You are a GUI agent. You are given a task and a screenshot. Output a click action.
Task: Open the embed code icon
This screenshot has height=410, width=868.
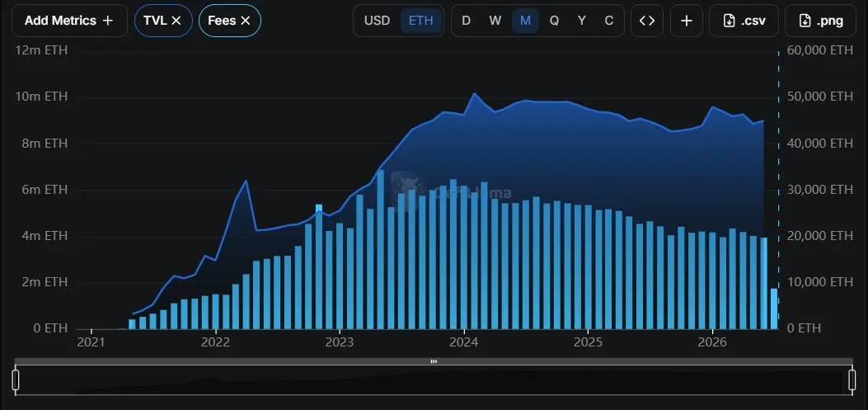647,21
